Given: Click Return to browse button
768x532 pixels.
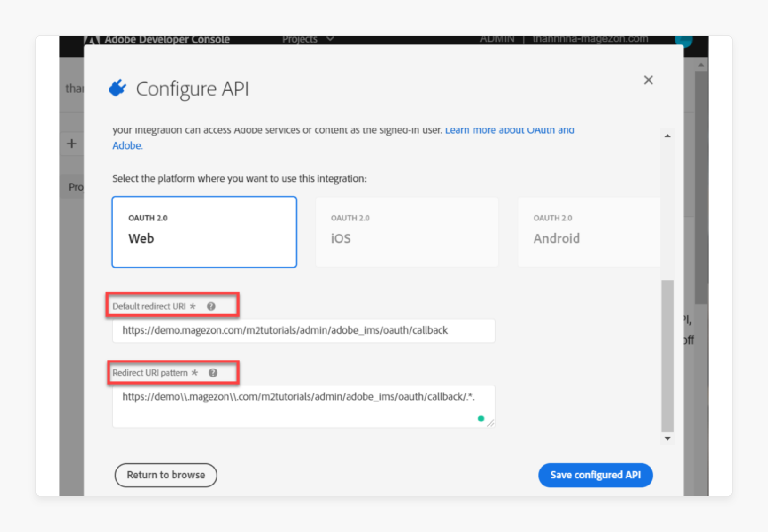Looking at the screenshot, I should 166,475.
